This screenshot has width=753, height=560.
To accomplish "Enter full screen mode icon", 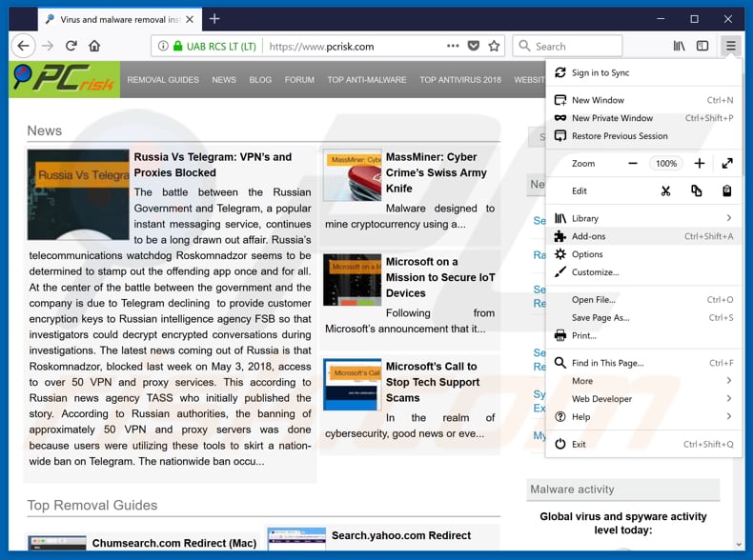I will 727,164.
